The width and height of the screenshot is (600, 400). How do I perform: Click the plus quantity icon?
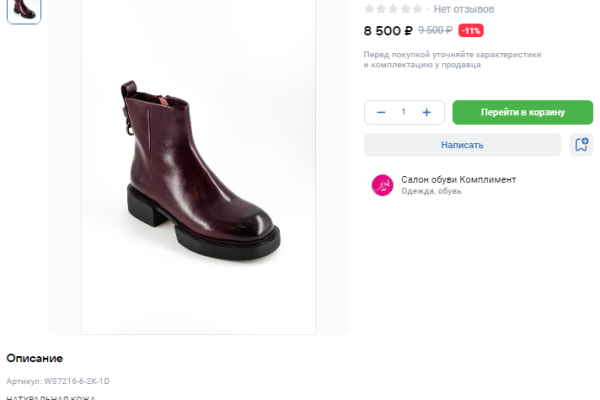coord(427,112)
